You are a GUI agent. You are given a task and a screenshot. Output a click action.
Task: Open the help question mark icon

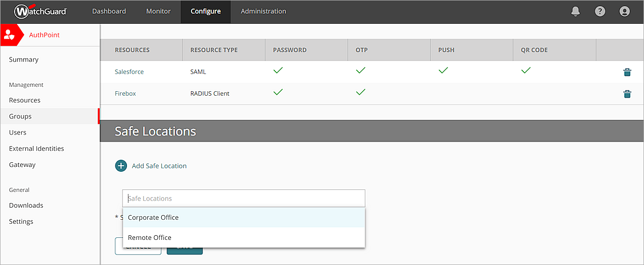click(600, 11)
